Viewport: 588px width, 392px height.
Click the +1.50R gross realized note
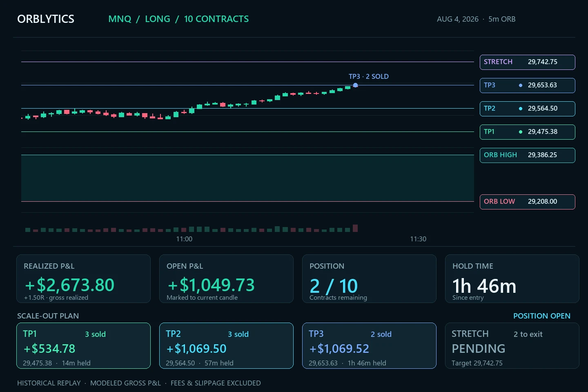coord(56,298)
